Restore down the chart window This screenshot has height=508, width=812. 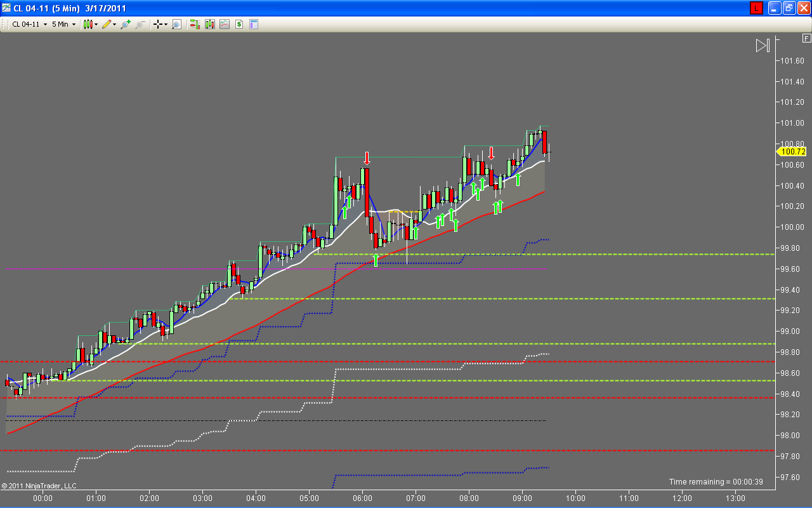[789, 8]
